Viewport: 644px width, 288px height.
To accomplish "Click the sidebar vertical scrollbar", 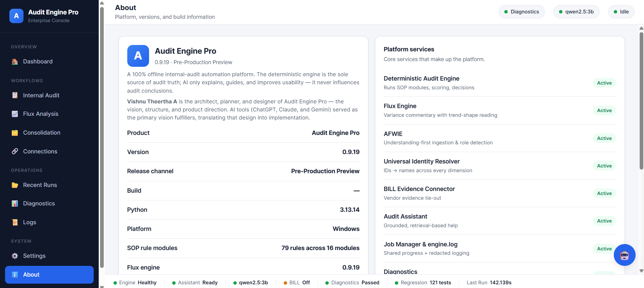I will 102,138.
